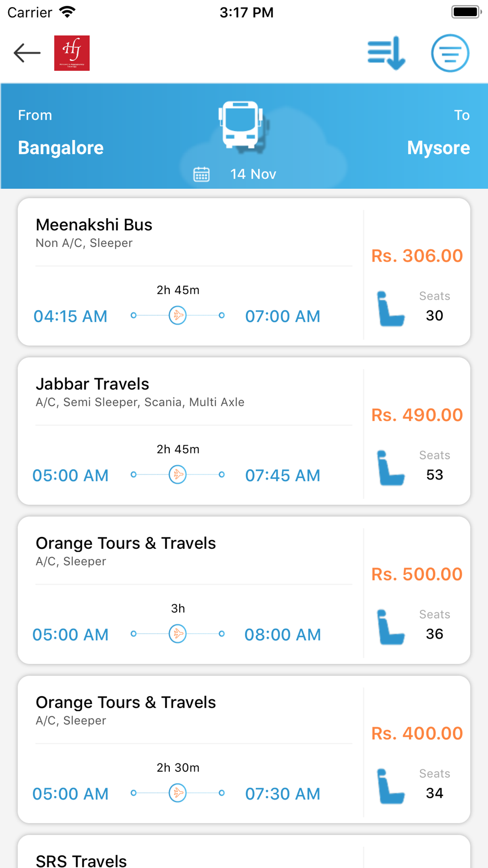Tap the seat icon on Meenakshi Bus card
This screenshot has height=868, width=488.
tap(390, 309)
